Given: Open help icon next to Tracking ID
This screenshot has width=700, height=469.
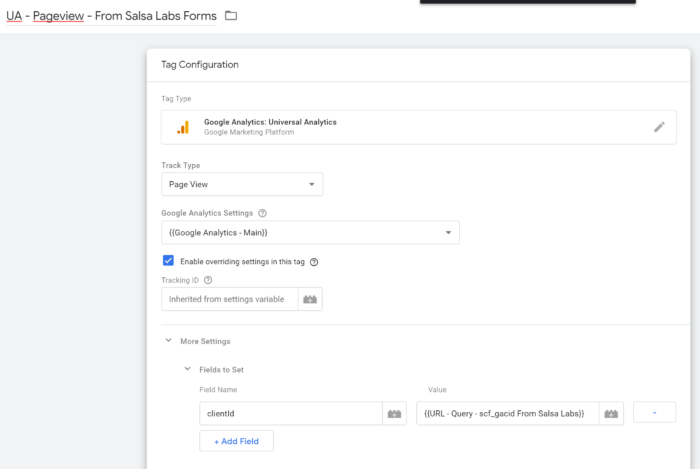Looking at the screenshot, I should (208, 280).
